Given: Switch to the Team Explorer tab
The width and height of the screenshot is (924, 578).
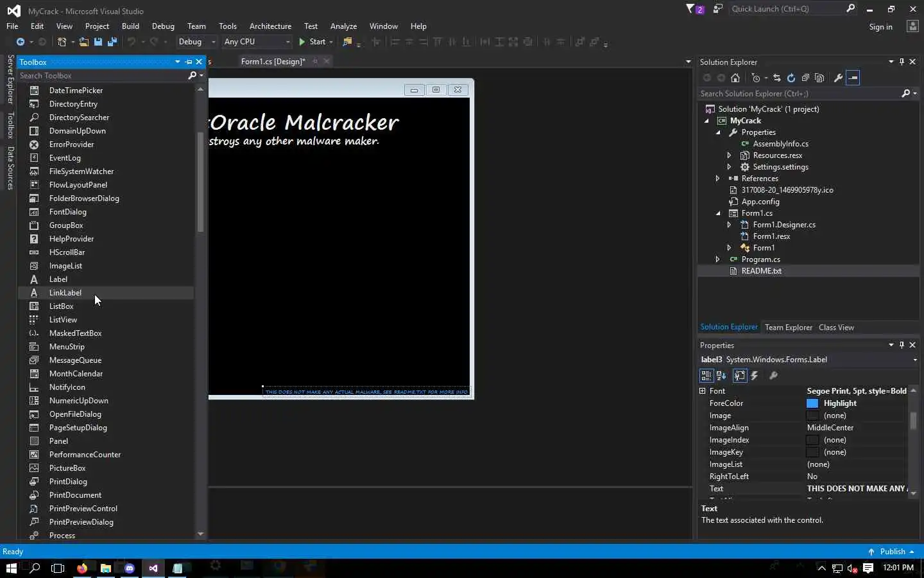Looking at the screenshot, I should click(x=789, y=328).
